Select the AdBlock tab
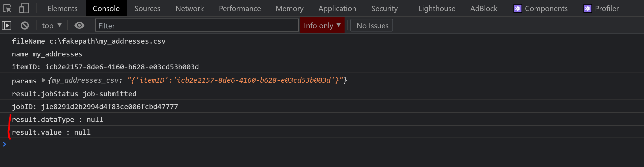Screen dimensions: 644x167 pos(484,9)
